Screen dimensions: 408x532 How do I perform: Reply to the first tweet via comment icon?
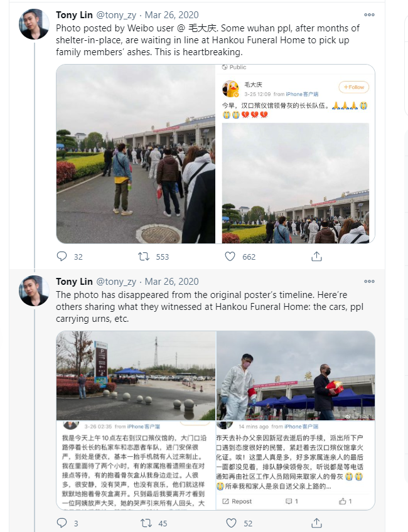tap(62, 256)
